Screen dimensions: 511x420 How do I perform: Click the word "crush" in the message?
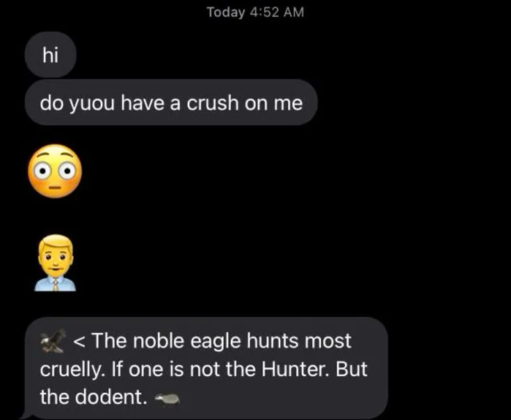(213, 103)
